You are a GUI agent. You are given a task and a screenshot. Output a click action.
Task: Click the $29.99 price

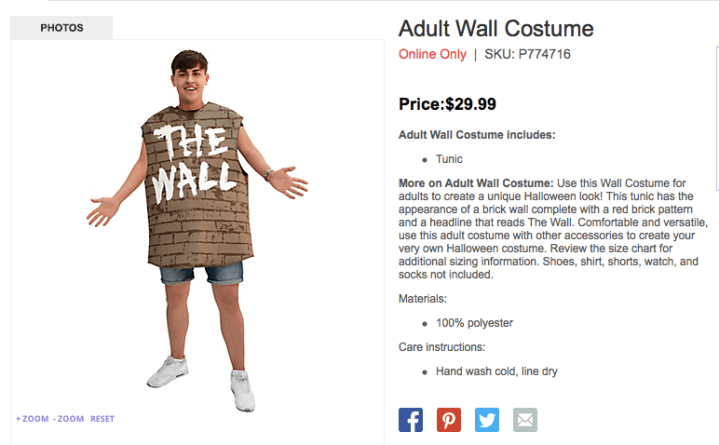pos(470,104)
